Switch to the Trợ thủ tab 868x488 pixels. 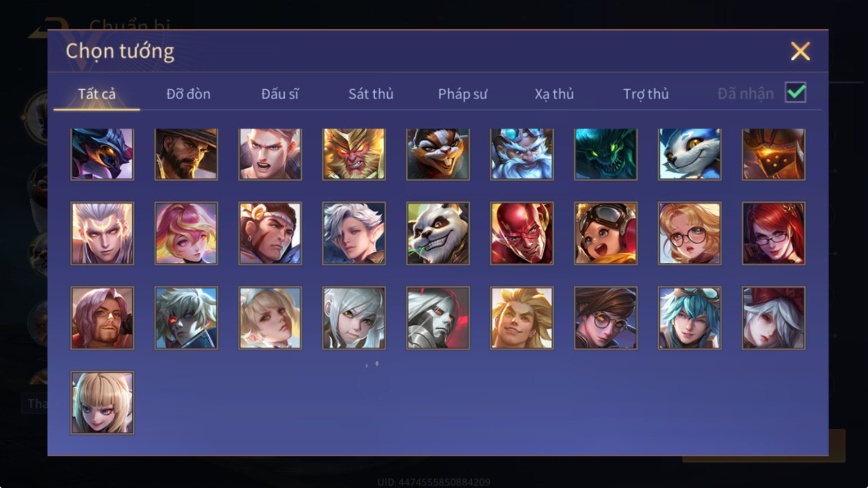click(x=646, y=94)
